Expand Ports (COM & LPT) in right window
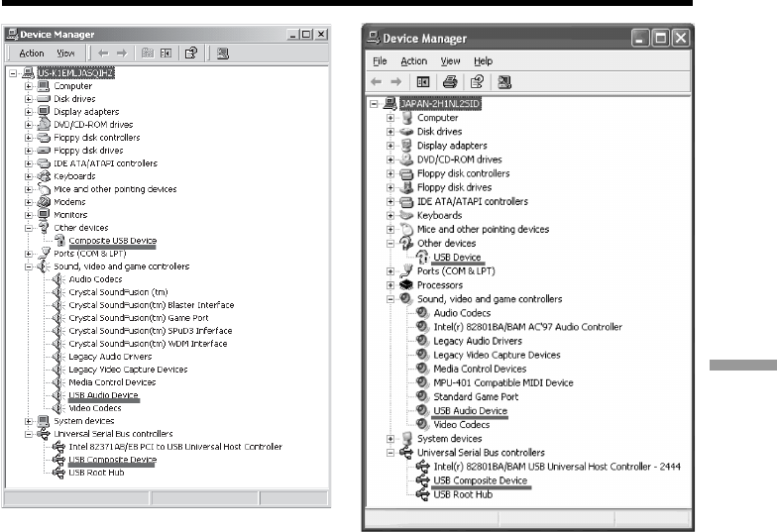This screenshot has height=532, width=777. pos(390,271)
